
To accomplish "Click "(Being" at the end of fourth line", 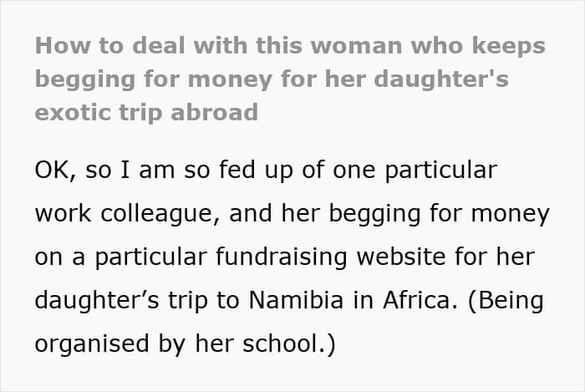I will 505,301.
